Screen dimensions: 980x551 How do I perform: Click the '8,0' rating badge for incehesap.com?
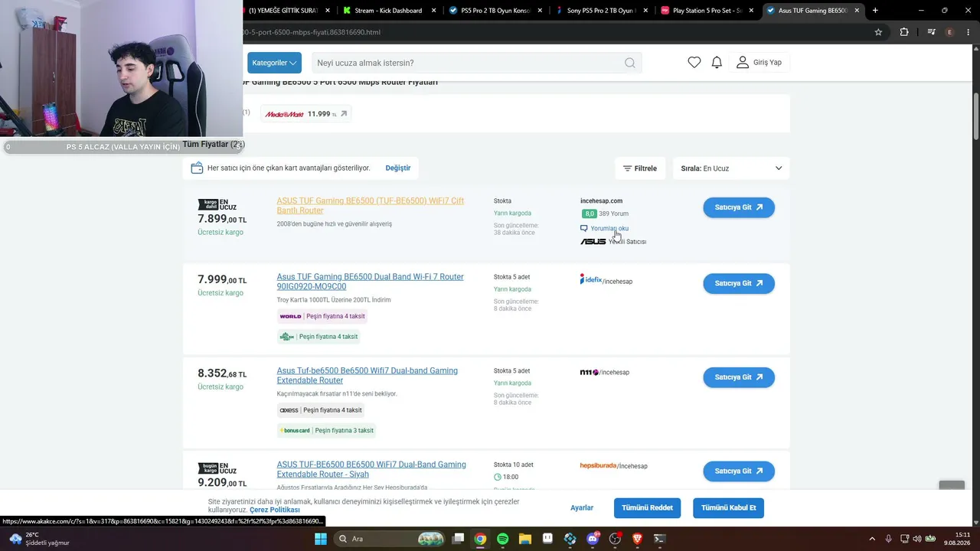[x=589, y=214]
